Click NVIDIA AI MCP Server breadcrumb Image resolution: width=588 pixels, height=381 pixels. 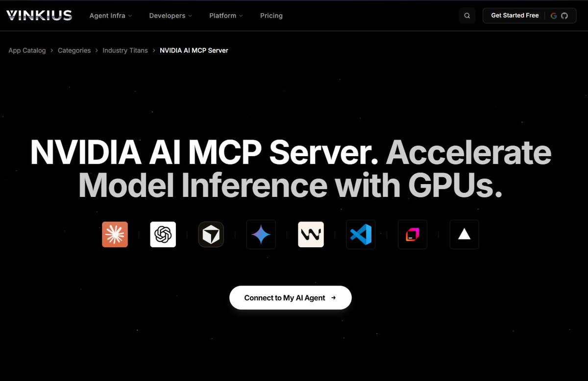(x=194, y=50)
